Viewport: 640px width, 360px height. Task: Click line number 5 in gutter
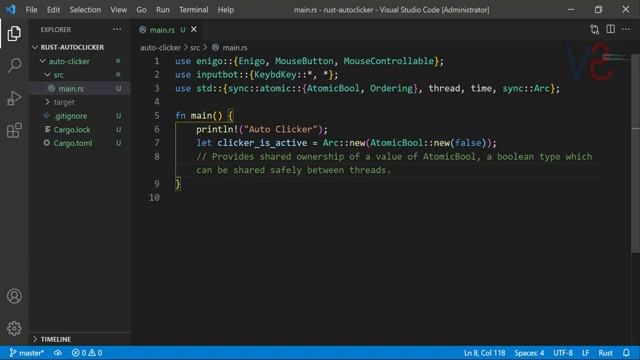pyautogui.click(x=157, y=116)
